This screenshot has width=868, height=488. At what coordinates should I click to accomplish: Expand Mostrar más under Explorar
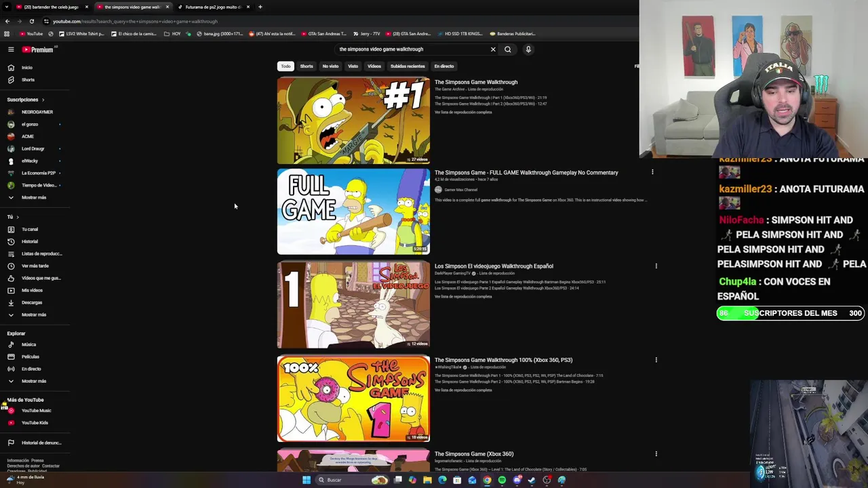pos(27,382)
